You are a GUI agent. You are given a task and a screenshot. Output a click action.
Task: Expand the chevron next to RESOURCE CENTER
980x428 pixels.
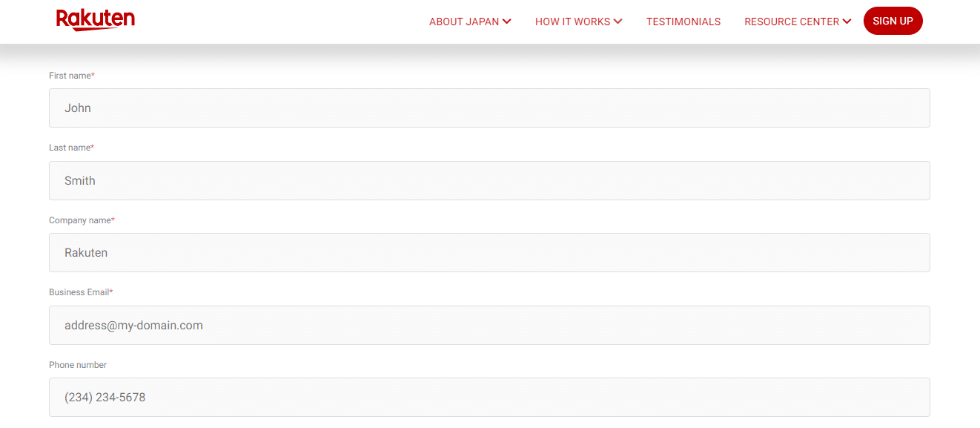847,22
